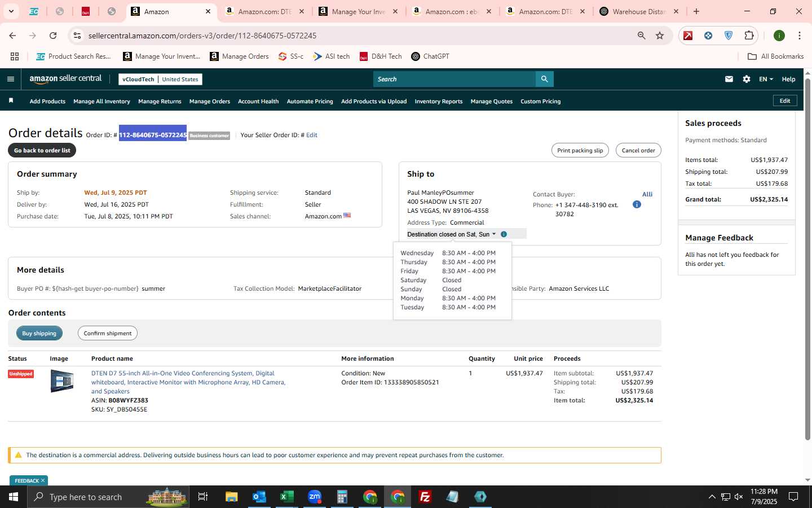
Task: Click Cancel order button
Action: (x=638, y=150)
